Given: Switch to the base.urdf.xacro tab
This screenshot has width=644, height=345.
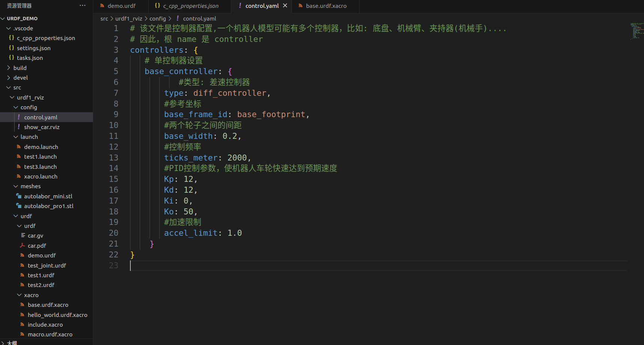Looking at the screenshot, I should pyautogui.click(x=325, y=6).
